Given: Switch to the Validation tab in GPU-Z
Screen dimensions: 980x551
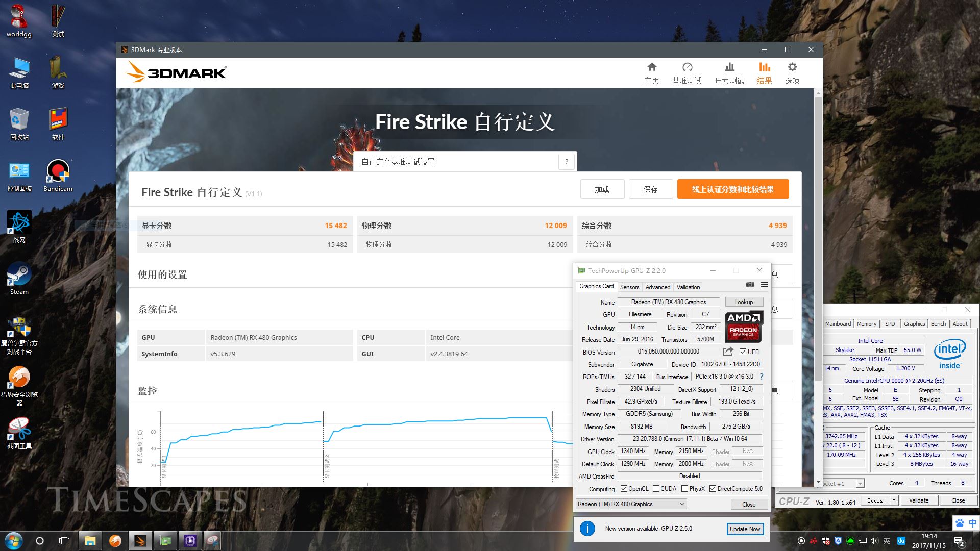Looking at the screenshot, I should pos(688,287).
